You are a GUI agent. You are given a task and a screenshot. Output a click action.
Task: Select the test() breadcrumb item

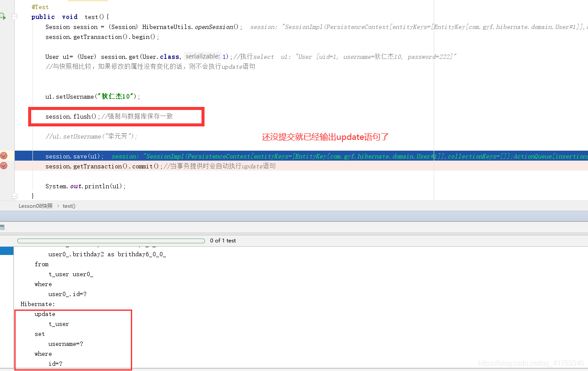point(69,206)
